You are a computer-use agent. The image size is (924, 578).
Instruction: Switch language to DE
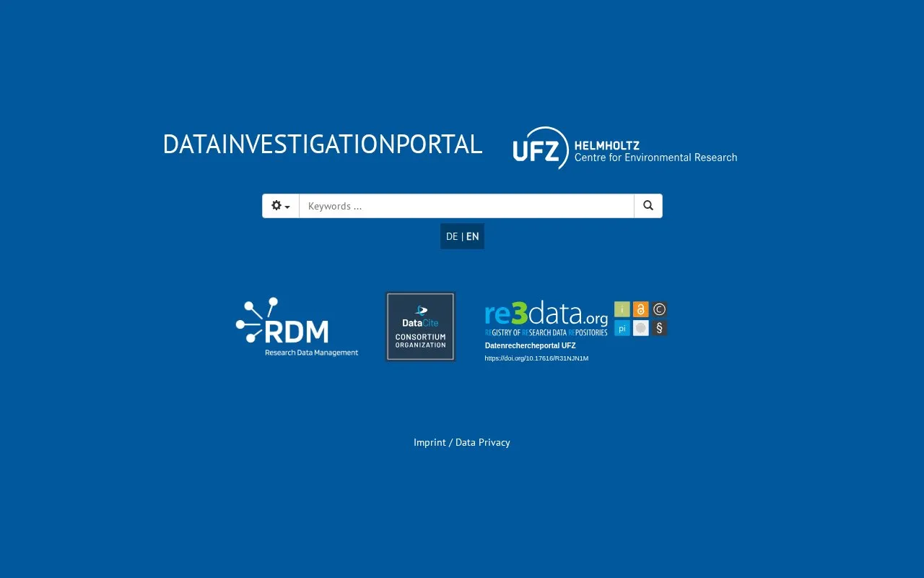click(x=452, y=236)
